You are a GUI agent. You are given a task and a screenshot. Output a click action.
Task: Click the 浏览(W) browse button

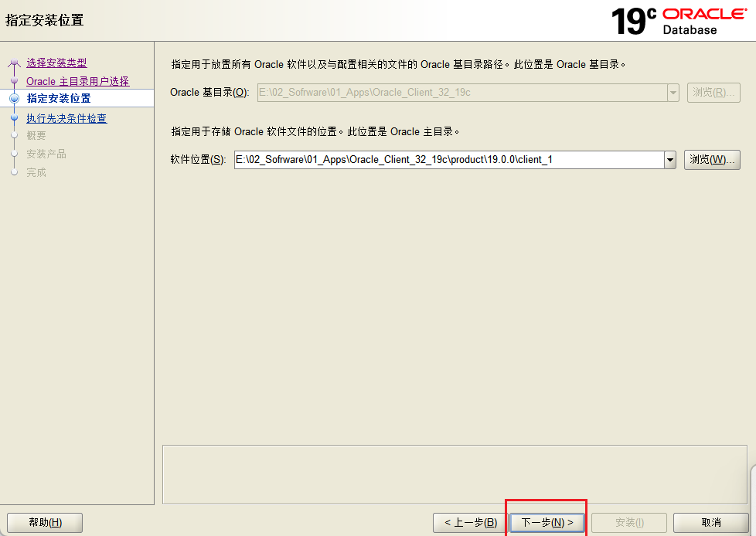711,160
